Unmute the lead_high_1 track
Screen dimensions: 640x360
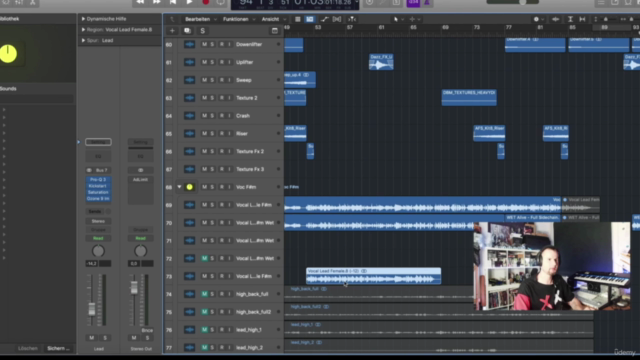point(204,329)
